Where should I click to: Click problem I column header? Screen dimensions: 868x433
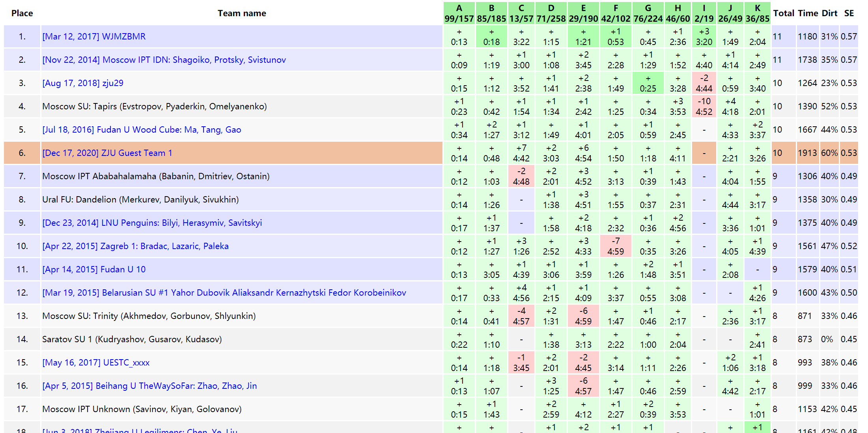pyautogui.click(x=704, y=13)
